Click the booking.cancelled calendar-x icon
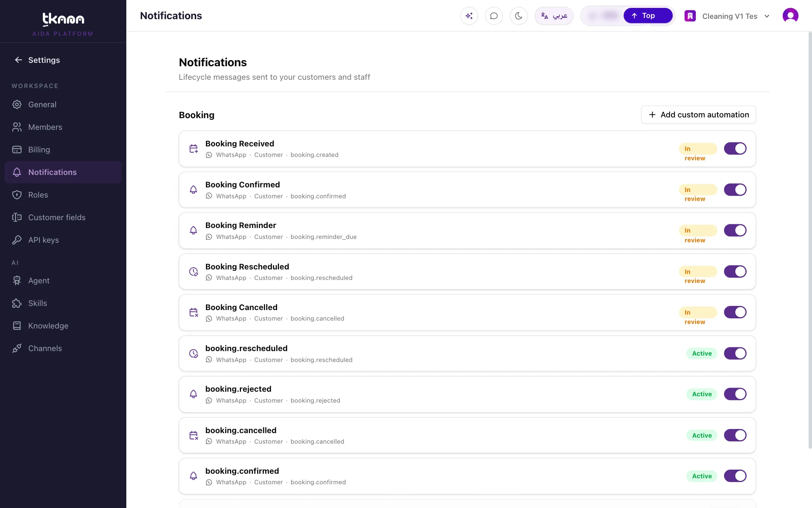The height and width of the screenshot is (508, 812). [194, 435]
